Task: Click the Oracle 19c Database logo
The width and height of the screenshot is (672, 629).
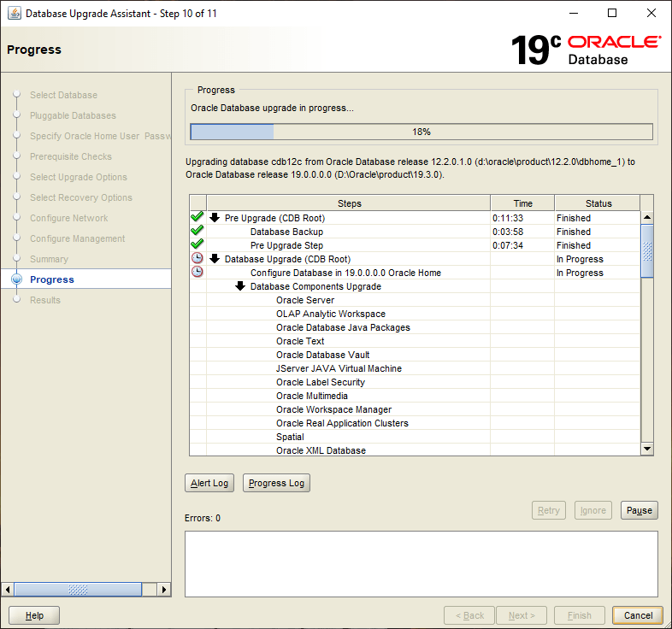Action: click(x=586, y=50)
